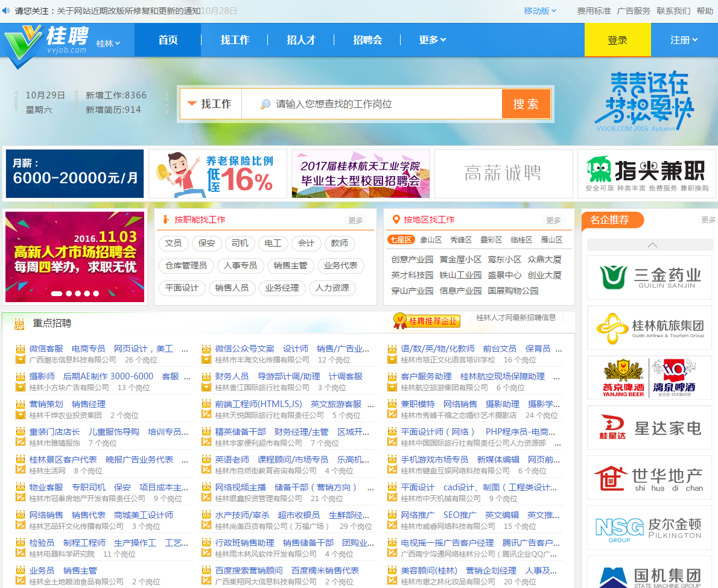Open the 联系我们 link
718x588 pixels.
click(x=673, y=10)
